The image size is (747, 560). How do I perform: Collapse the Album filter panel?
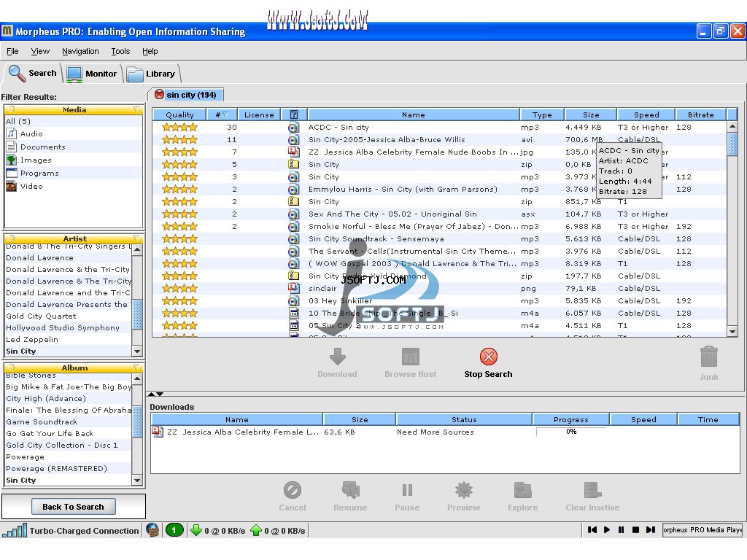(x=136, y=367)
